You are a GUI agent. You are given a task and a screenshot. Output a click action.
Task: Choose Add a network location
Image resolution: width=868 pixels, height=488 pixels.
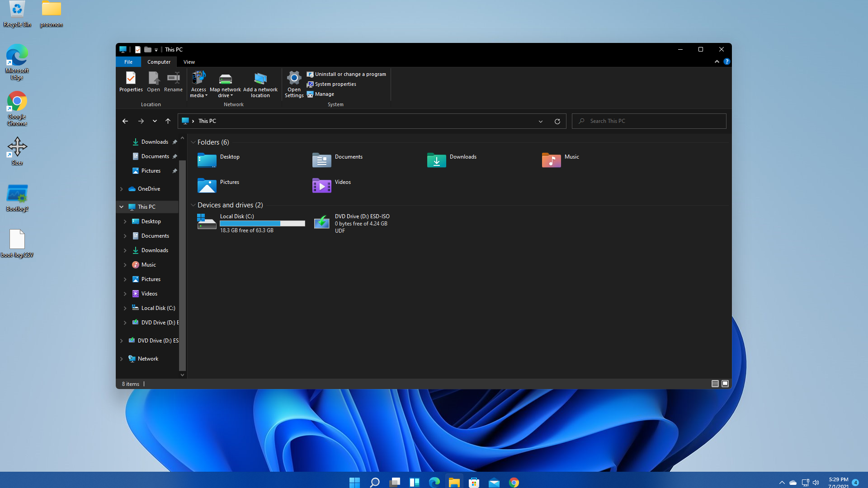tap(260, 84)
